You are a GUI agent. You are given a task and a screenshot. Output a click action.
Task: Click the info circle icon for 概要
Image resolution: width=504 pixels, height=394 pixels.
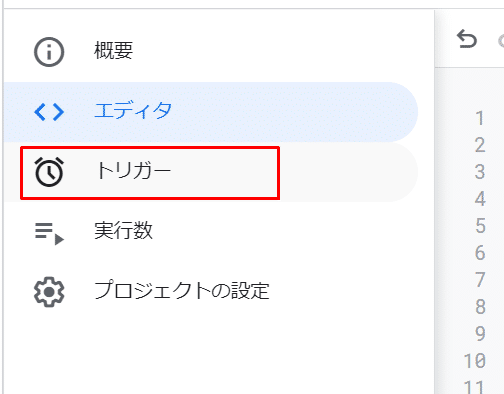point(49,52)
